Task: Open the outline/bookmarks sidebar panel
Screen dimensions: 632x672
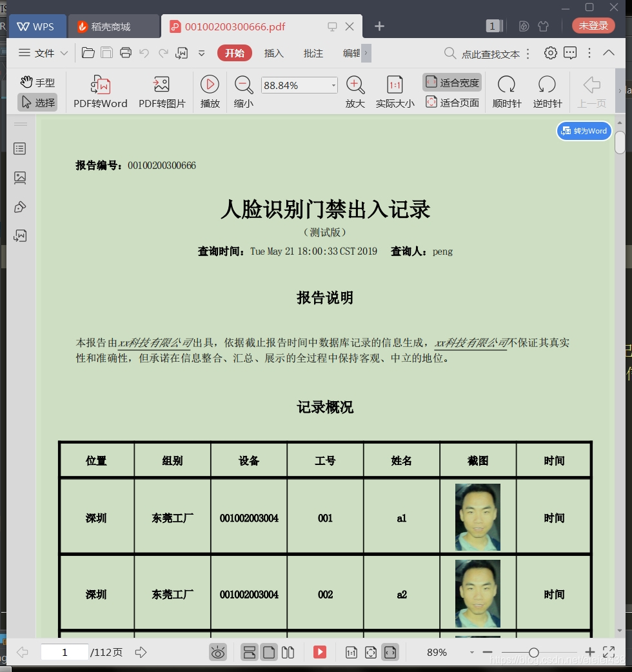Action: click(x=20, y=149)
